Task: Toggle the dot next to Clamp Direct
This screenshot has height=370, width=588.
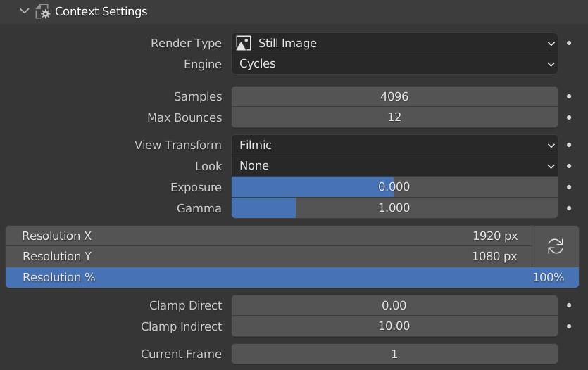Action: [569, 305]
